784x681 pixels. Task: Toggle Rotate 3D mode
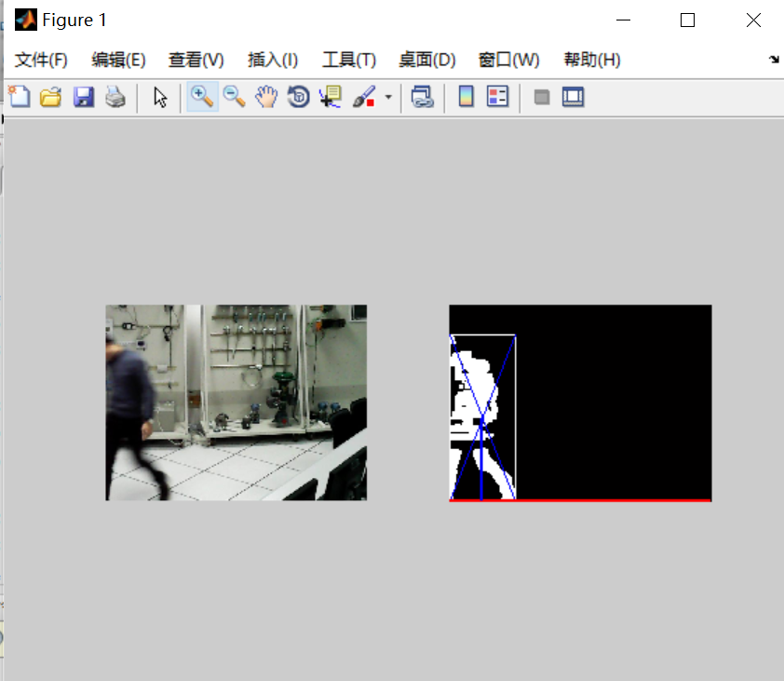tap(298, 96)
